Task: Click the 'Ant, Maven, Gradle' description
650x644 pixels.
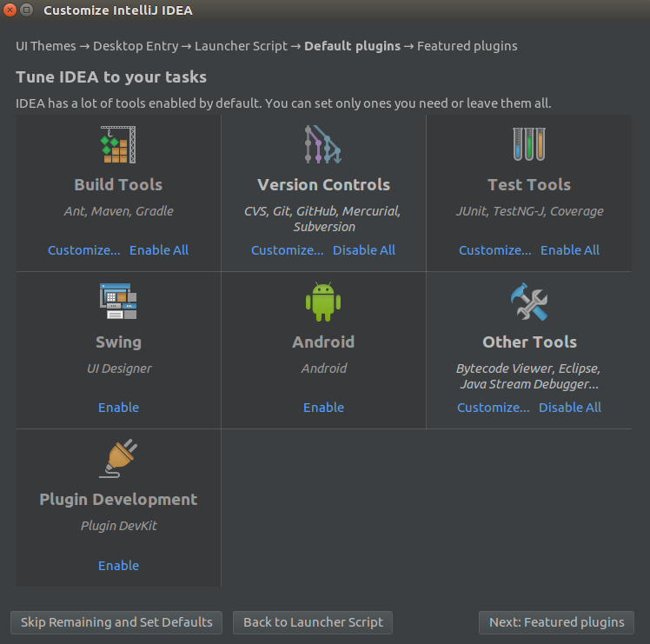Action: tap(118, 211)
